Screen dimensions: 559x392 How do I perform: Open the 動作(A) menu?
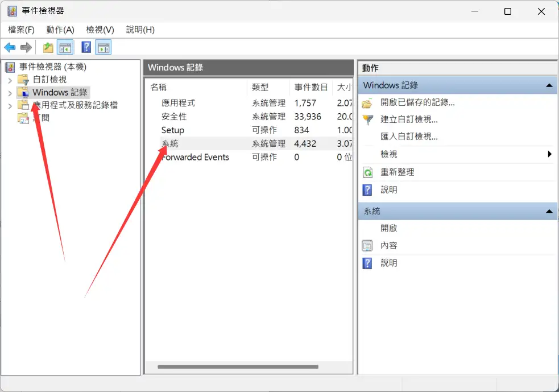pos(60,30)
